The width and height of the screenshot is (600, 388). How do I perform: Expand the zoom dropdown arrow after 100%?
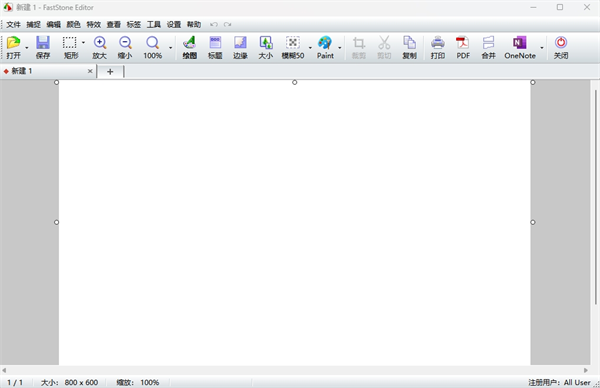point(170,48)
